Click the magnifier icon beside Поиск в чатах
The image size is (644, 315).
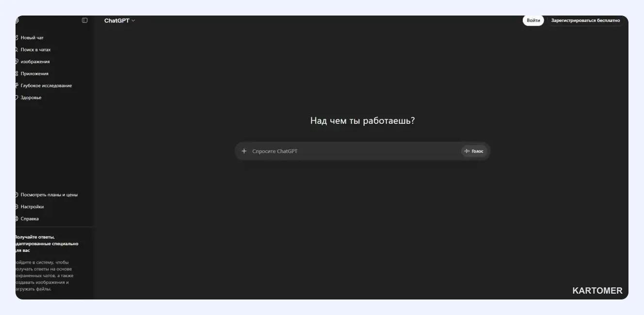[x=16, y=50]
